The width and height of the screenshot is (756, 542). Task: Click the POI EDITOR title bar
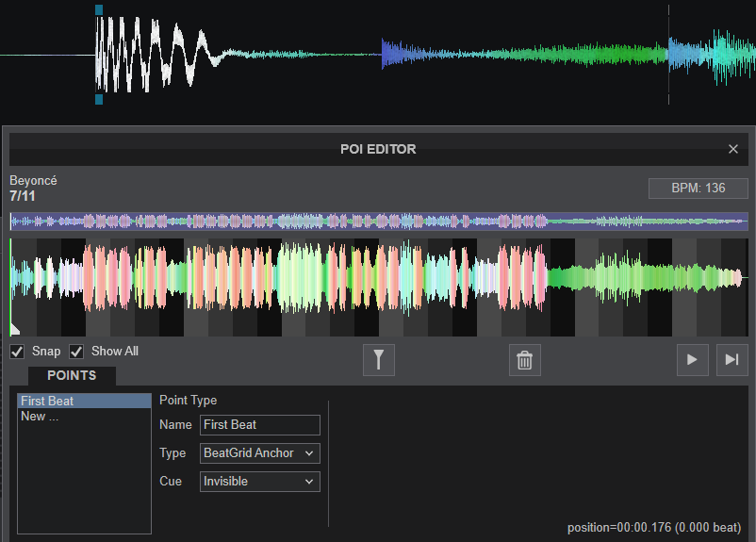coord(378,150)
